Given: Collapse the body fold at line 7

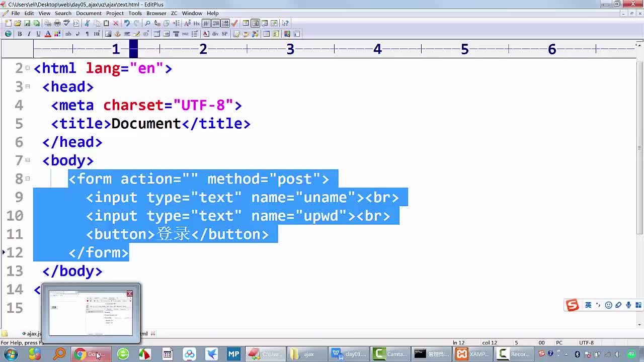Looking at the screenshot, I should (28, 160).
